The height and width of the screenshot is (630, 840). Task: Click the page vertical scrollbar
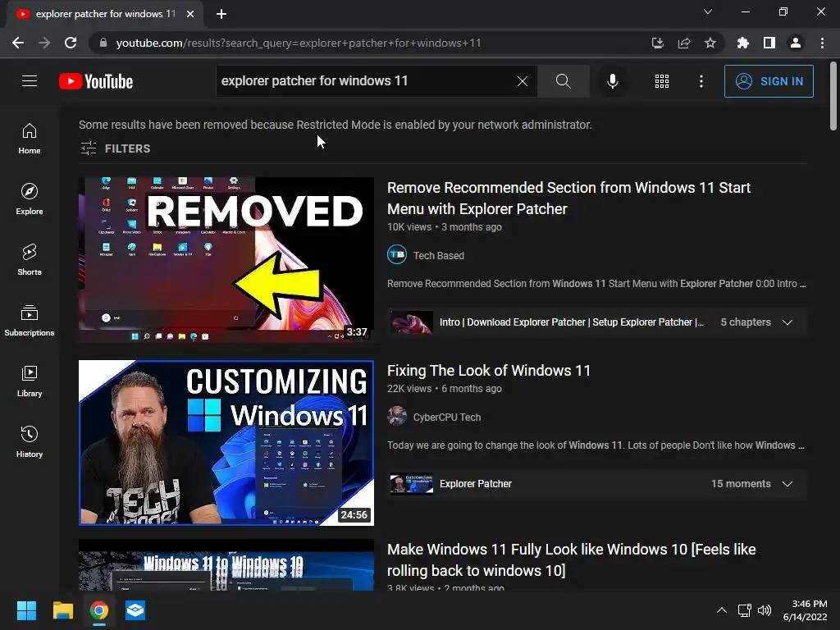coord(833,97)
